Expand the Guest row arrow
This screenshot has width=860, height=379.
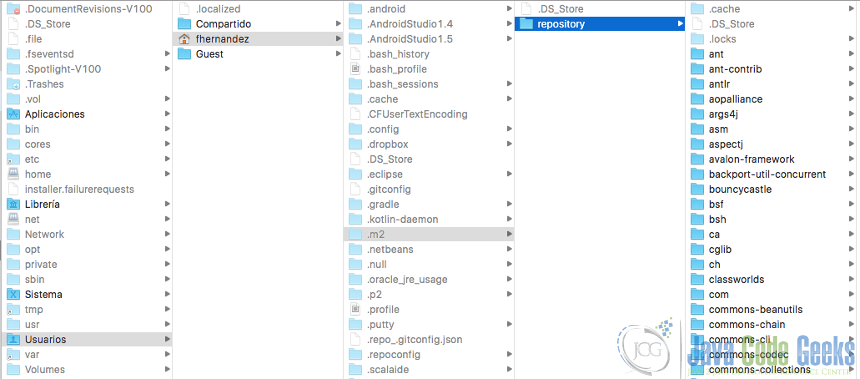[338, 54]
